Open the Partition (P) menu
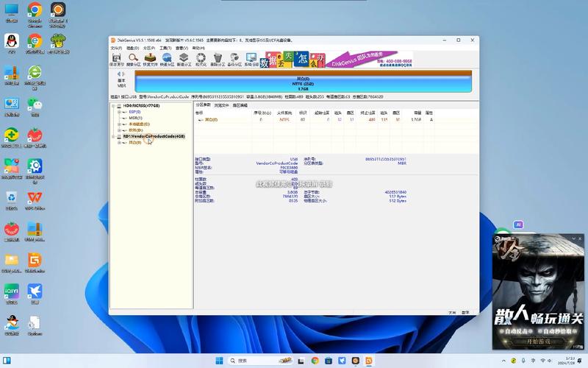The image size is (588, 368). coord(149,48)
